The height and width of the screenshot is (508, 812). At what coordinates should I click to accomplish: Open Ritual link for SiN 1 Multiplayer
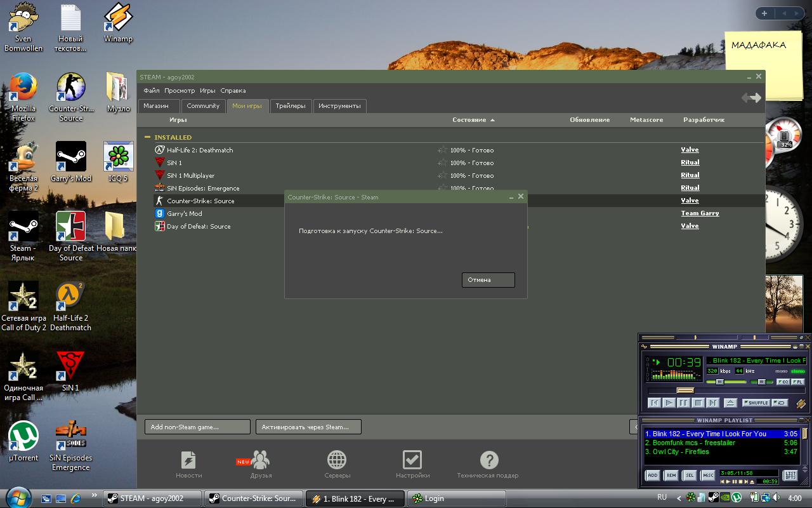click(x=690, y=175)
